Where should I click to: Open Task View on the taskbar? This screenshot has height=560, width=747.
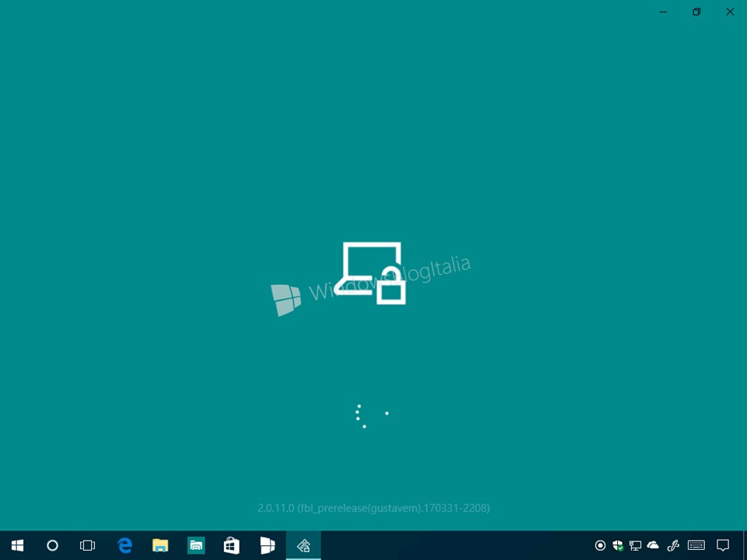click(87, 545)
